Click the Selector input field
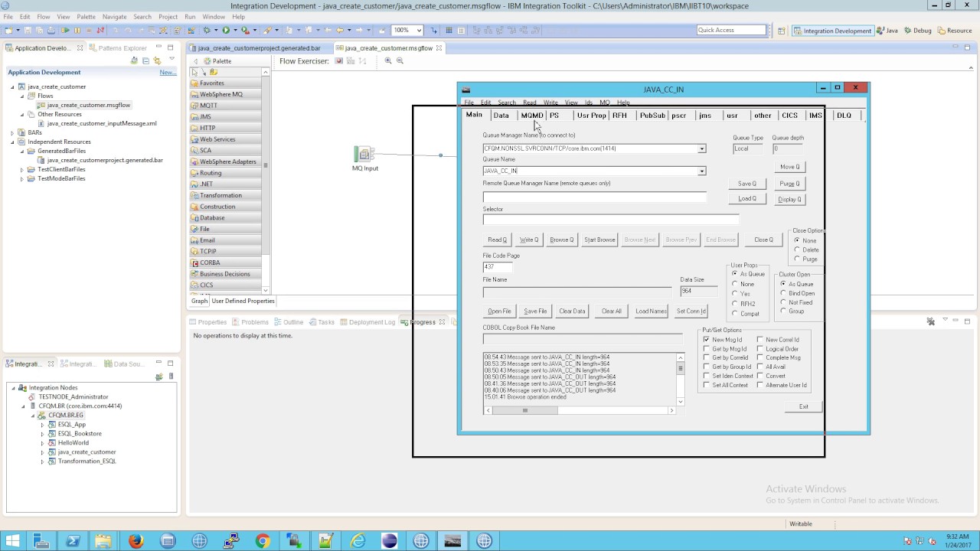The height and width of the screenshot is (551, 980). point(611,220)
